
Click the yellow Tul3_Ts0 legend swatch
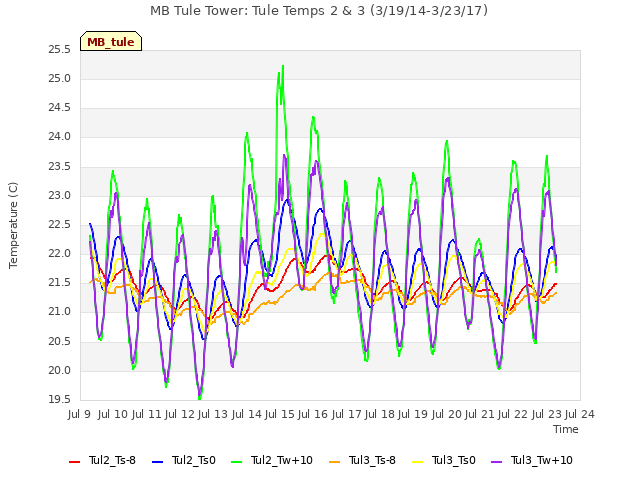pos(418,462)
